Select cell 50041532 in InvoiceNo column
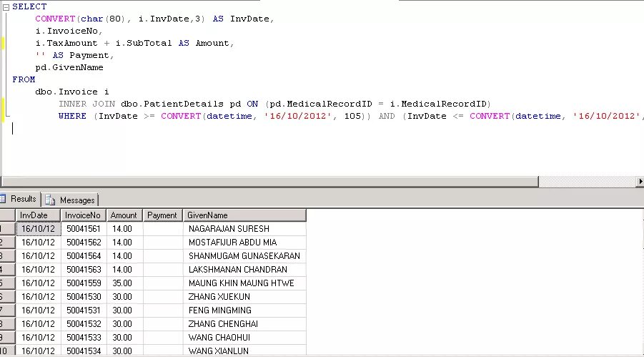 click(84, 323)
